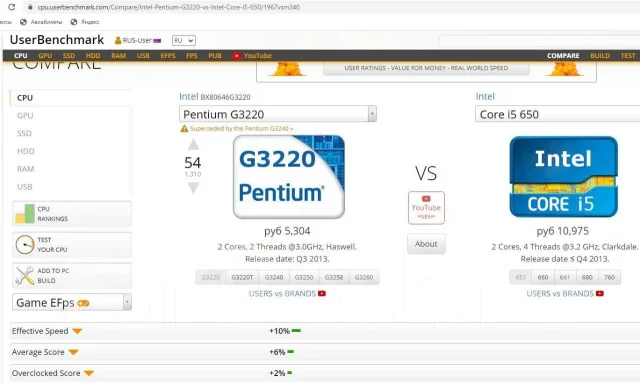Viewport: 640px width, 385px height.
Task: Click the Intel Core i5 badge image
Action: [564, 177]
